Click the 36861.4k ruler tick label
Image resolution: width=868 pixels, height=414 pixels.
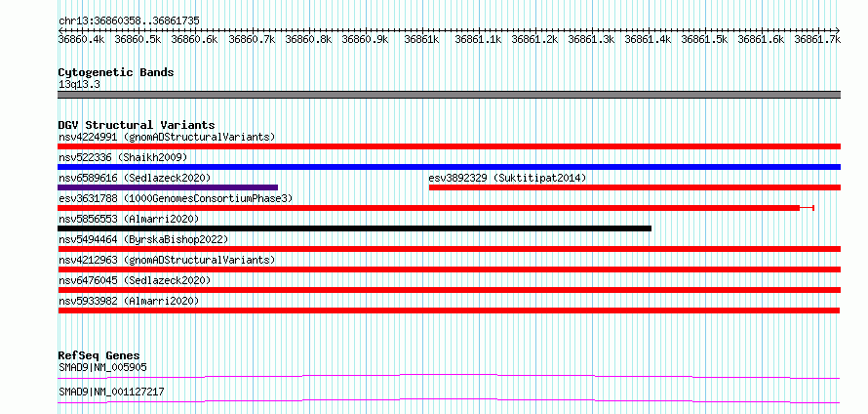click(648, 39)
